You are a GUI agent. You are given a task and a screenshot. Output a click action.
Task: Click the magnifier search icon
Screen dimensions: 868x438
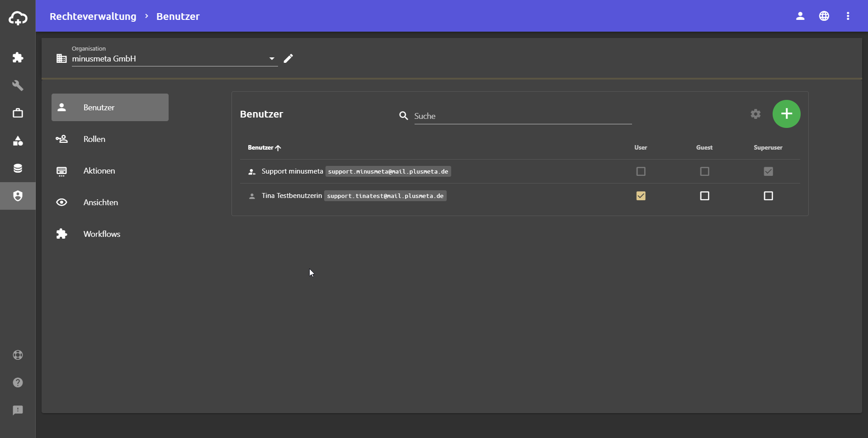[x=404, y=116]
